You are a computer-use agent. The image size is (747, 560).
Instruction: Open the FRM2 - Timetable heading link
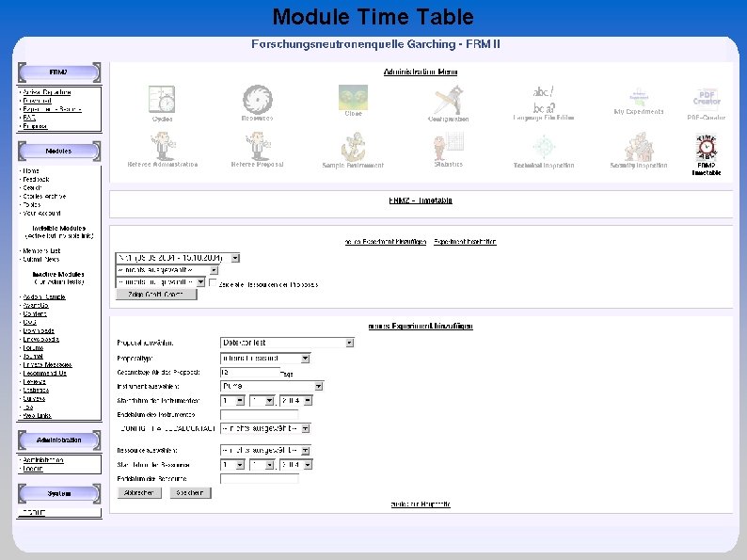(x=421, y=200)
